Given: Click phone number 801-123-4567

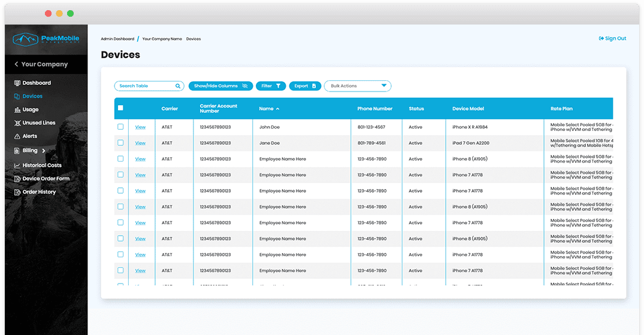Looking at the screenshot, I should tap(371, 127).
